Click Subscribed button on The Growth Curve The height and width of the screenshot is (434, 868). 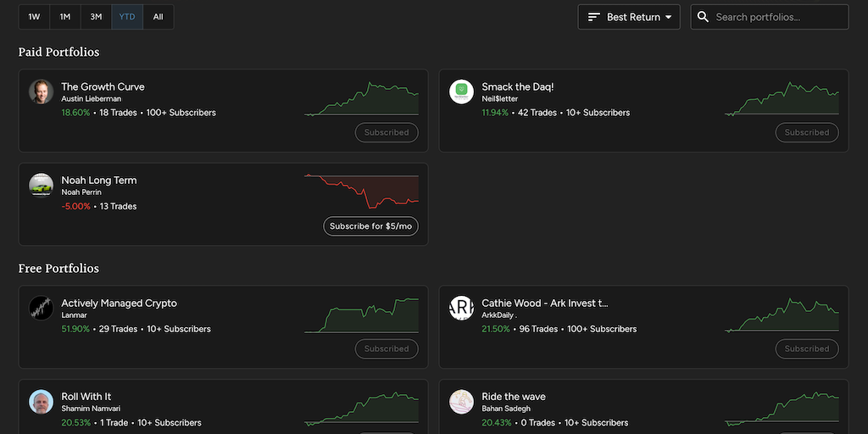(x=387, y=132)
